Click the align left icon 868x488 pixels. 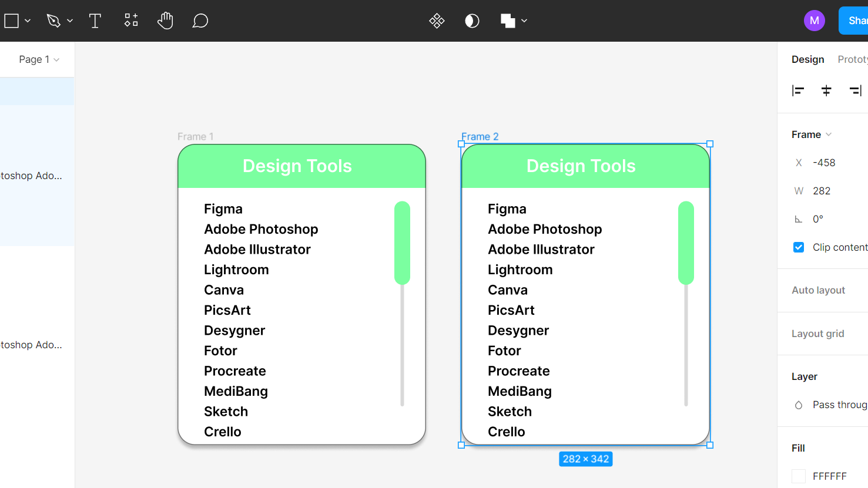797,90
